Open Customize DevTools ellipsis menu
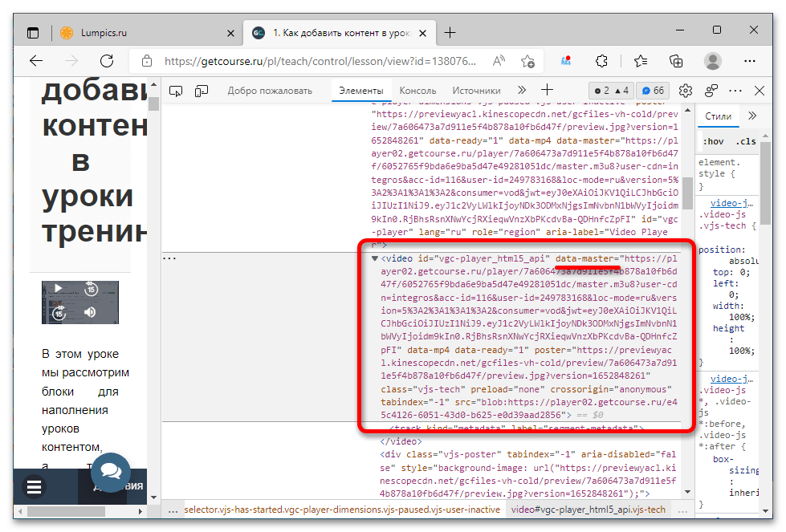Screen dimensions: 786x532 tap(735, 91)
